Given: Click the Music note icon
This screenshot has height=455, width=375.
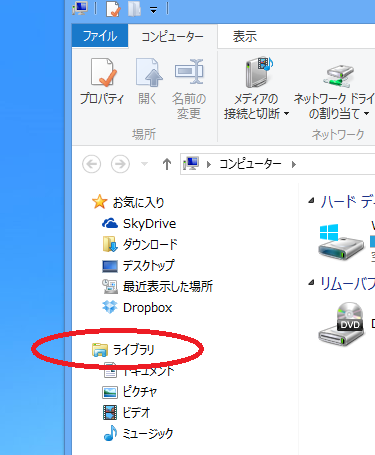Looking at the screenshot, I should click(x=110, y=433).
